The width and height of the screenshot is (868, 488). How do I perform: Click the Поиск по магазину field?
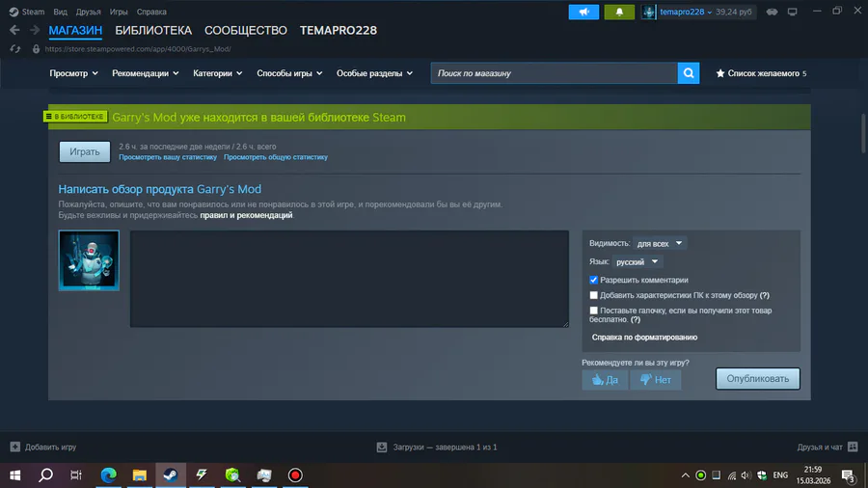coord(555,73)
